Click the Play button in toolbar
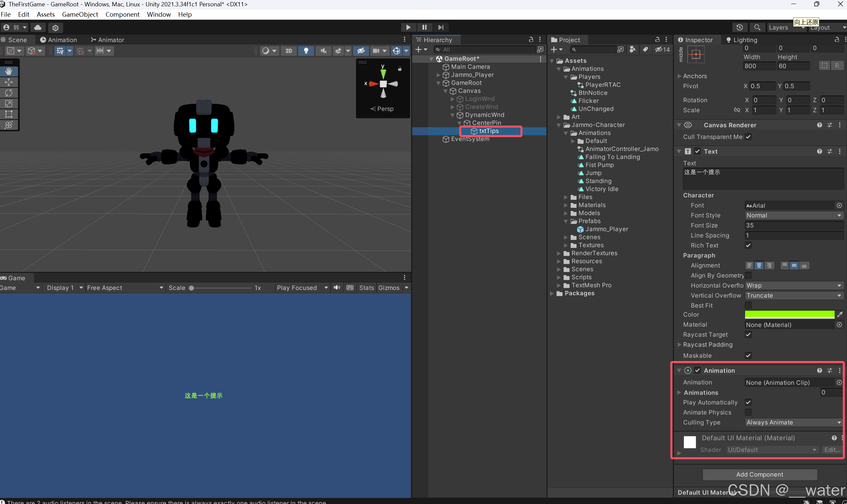 click(x=408, y=27)
